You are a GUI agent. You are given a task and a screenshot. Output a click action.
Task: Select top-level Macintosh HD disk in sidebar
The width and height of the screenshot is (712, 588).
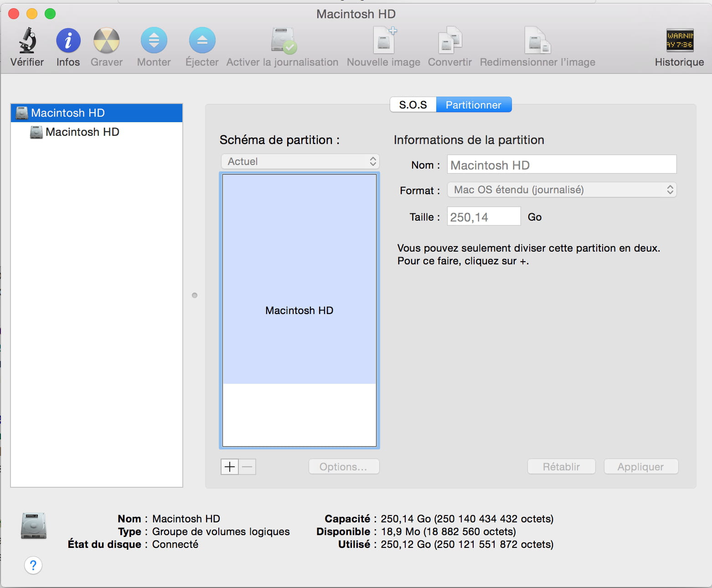(97, 113)
